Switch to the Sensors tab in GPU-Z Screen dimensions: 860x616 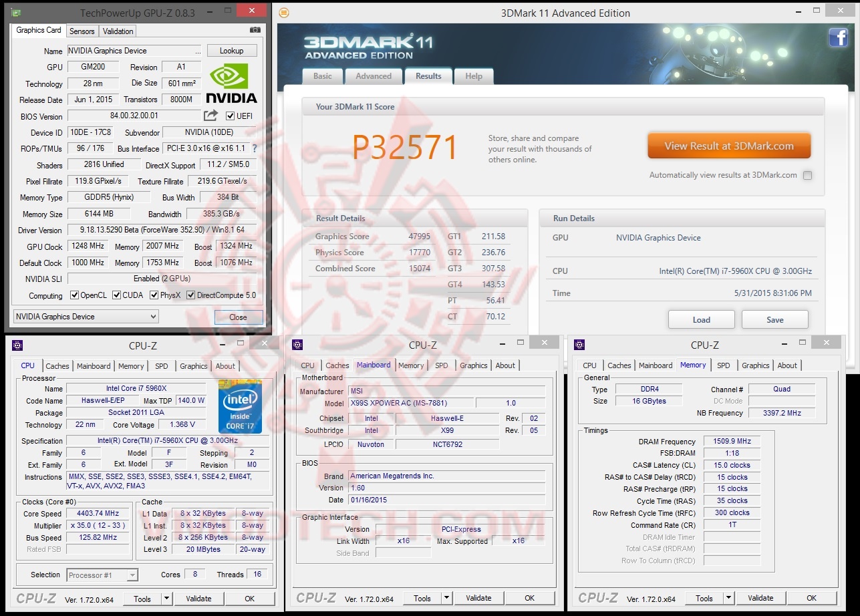point(82,31)
